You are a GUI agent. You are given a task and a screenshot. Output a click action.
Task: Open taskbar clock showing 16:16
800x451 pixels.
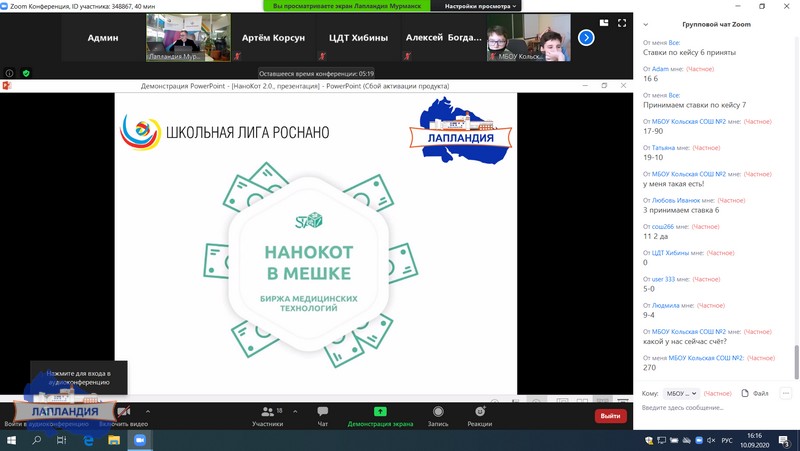[x=755, y=440]
